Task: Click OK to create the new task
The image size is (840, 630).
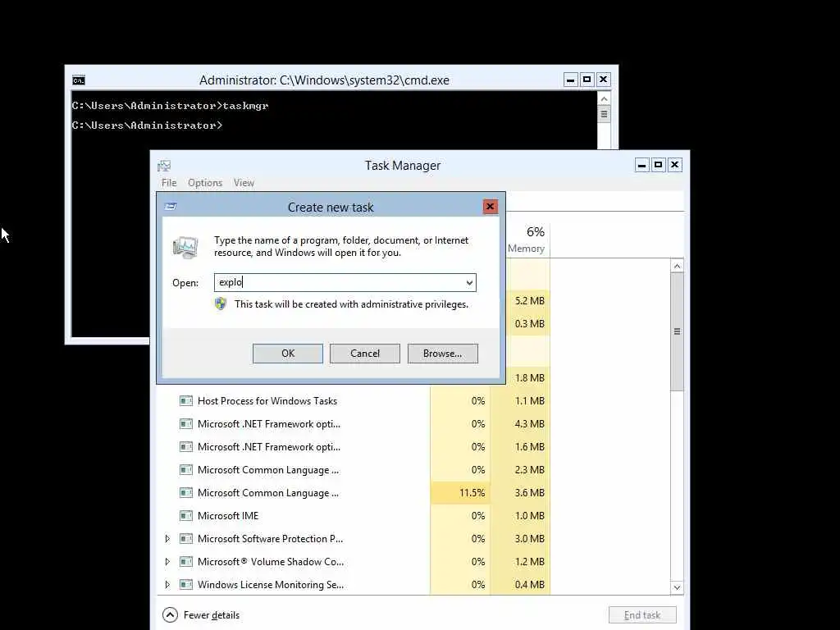Action: (288, 354)
